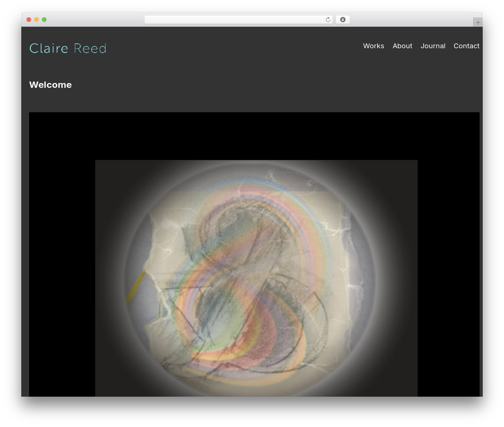Select the Welcome heading text
504x427 pixels.
click(x=50, y=85)
